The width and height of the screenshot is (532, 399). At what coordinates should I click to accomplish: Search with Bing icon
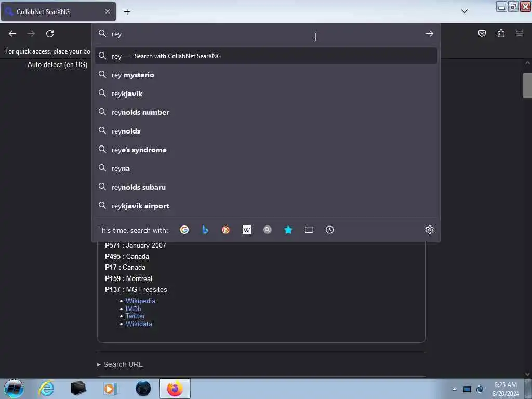[x=205, y=230]
